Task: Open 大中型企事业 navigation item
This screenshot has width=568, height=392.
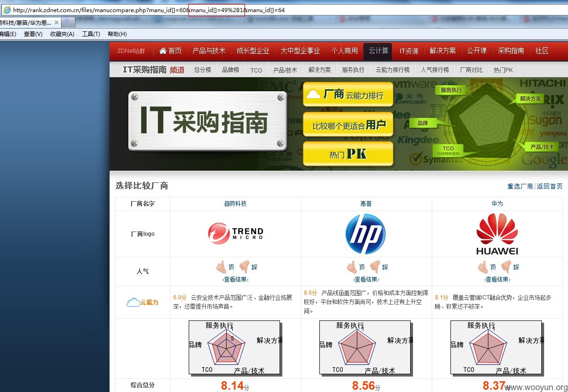Action: click(300, 51)
